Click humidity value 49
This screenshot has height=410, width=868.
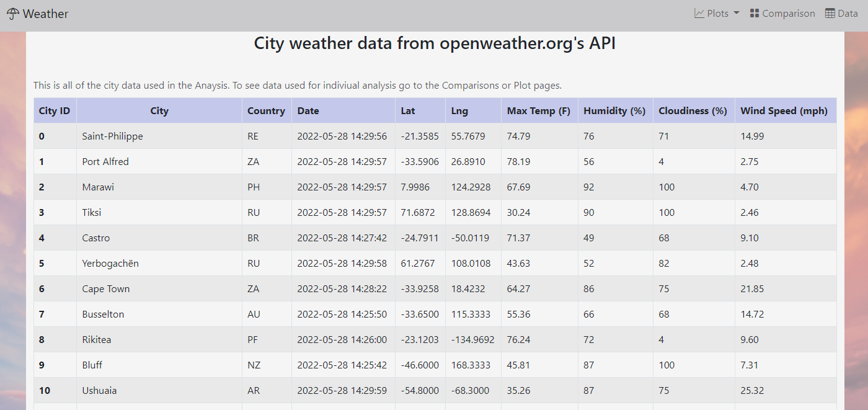(589, 238)
